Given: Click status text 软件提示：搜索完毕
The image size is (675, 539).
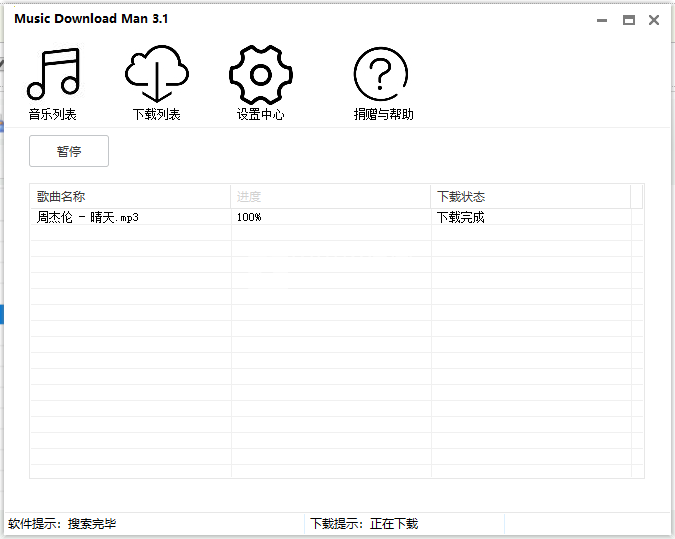Looking at the screenshot, I should point(62,524).
